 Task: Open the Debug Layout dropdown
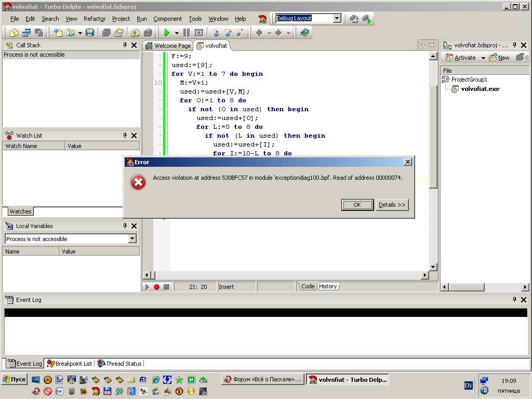pos(337,19)
